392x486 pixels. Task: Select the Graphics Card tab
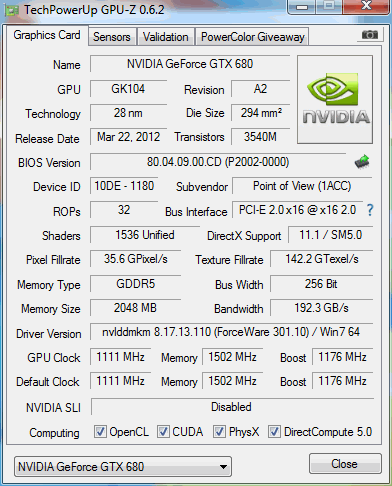[x=47, y=35]
